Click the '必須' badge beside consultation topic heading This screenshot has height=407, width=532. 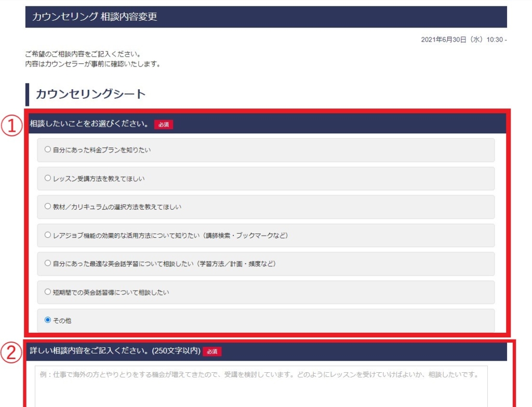coord(164,125)
